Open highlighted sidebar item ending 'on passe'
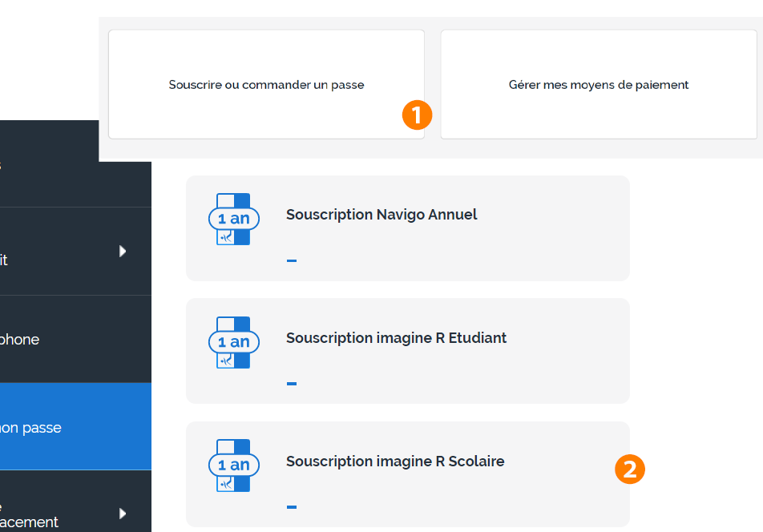 click(75, 426)
